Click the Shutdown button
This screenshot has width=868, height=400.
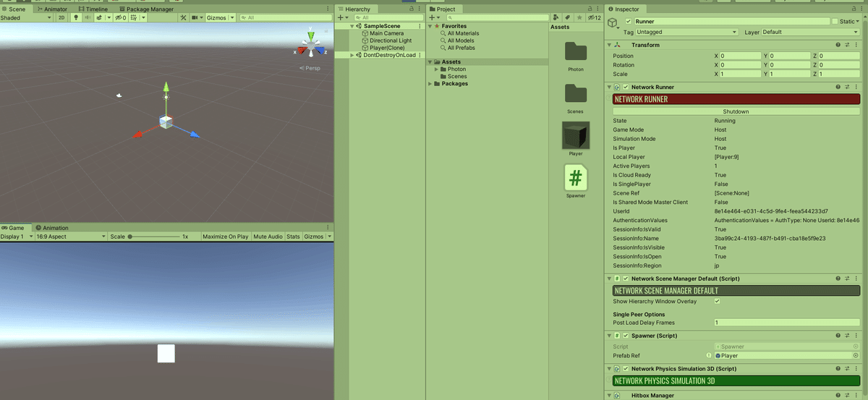(x=736, y=111)
